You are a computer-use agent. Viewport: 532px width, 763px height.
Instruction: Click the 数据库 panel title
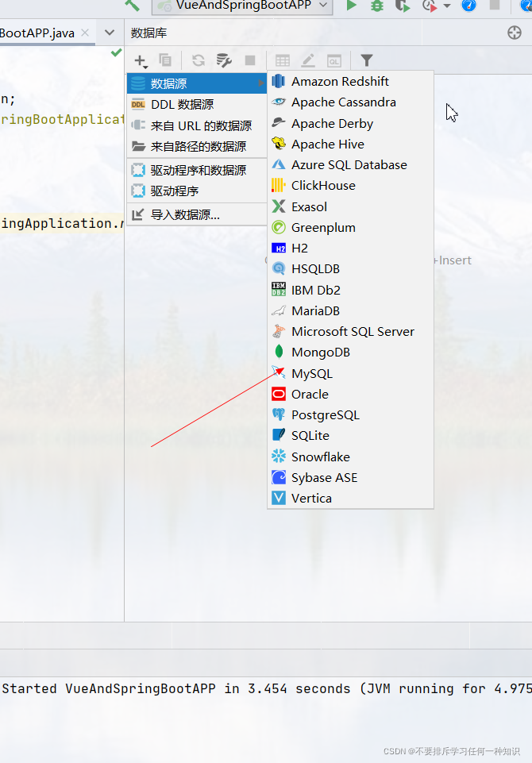pos(148,33)
